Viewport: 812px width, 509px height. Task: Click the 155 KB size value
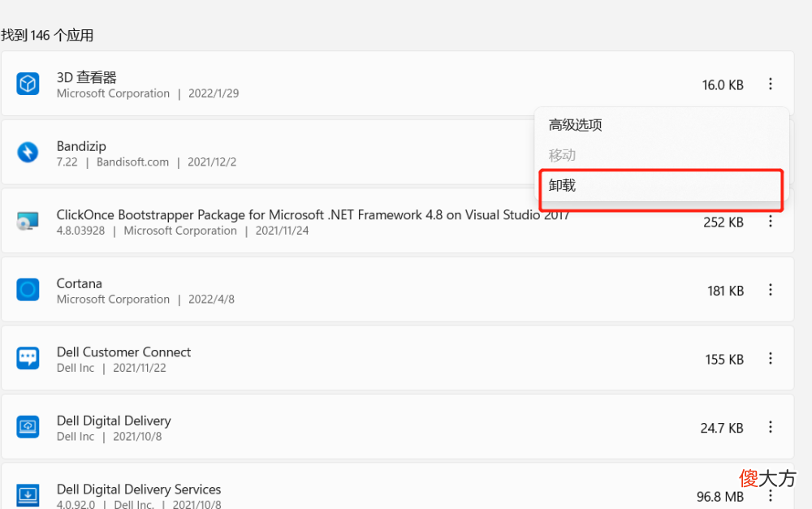(724, 360)
